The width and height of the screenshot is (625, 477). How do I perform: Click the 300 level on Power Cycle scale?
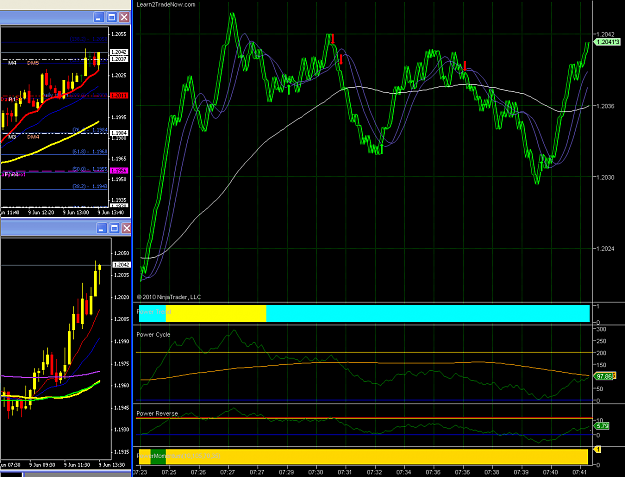[601, 329]
